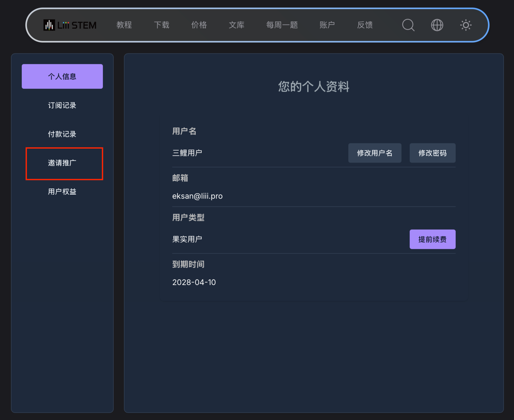The image size is (514, 420).
Task: Click the email address eksan@liii.pro
Action: 197,196
